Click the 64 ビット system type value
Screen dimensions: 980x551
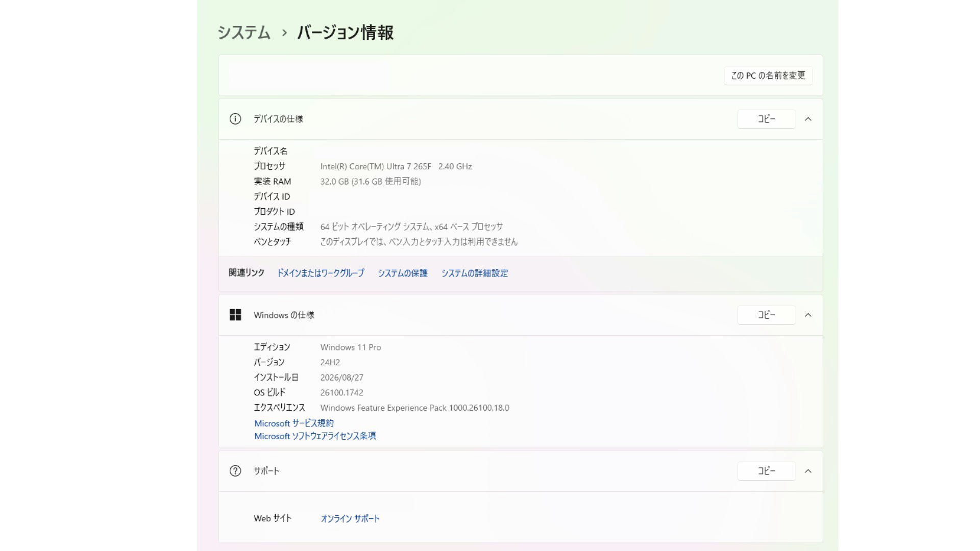[x=411, y=227]
